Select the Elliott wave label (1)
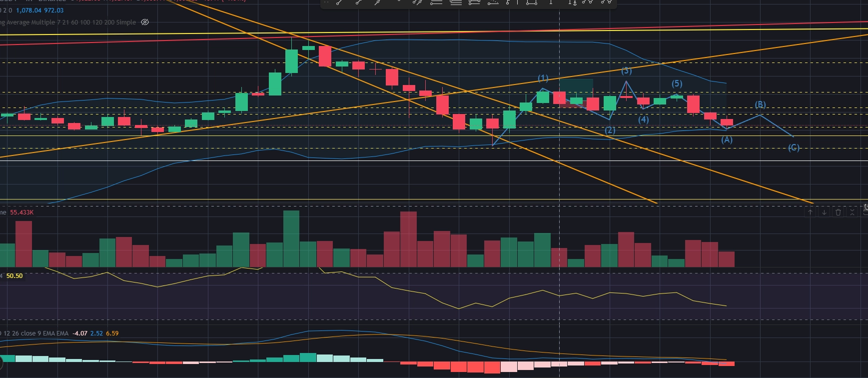The width and height of the screenshot is (868, 378). click(x=543, y=78)
